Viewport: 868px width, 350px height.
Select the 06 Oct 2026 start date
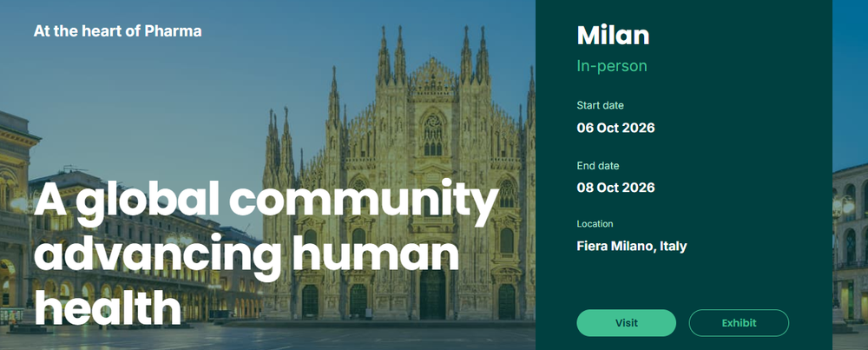tap(615, 129)
